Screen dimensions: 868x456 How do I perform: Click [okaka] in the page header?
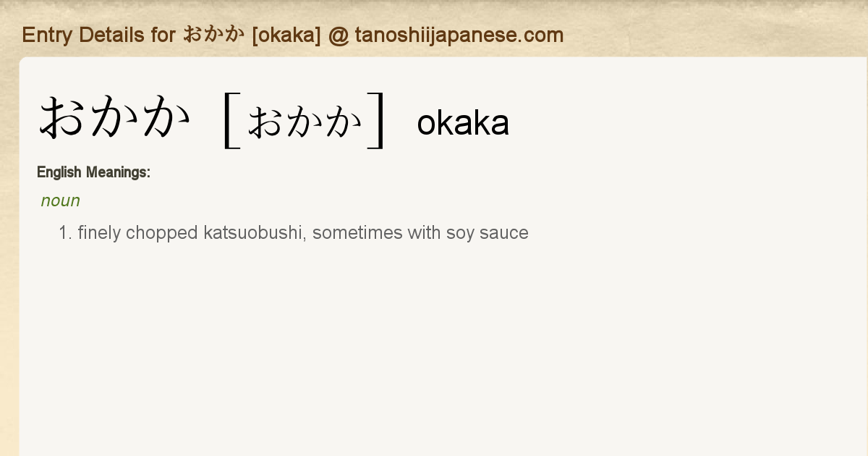point(286,35)
